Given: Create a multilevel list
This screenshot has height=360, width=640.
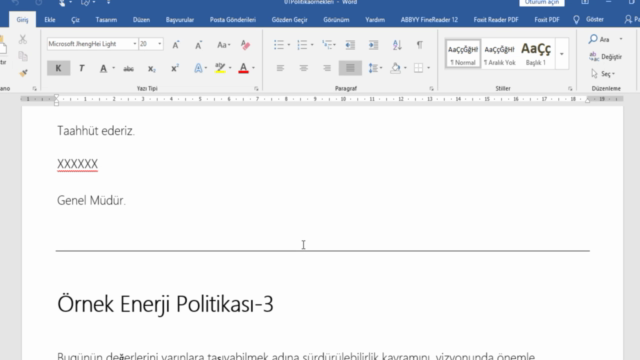Looking at the screenshot, I should click(327, 44).
